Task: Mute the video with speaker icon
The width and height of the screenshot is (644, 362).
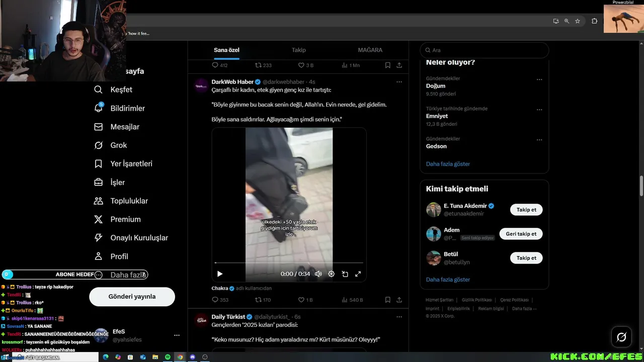Action: point(318,274)
